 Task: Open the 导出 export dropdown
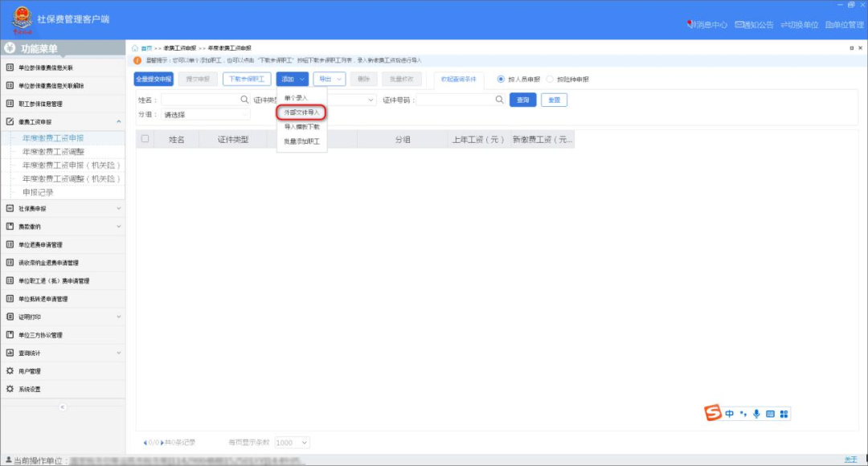point(330,79)
